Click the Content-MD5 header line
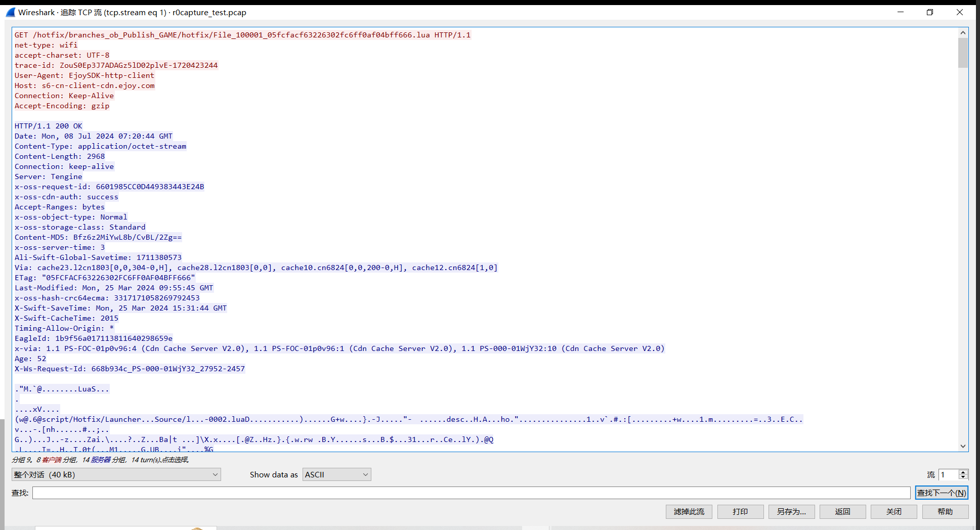 [x=98, y=237]
